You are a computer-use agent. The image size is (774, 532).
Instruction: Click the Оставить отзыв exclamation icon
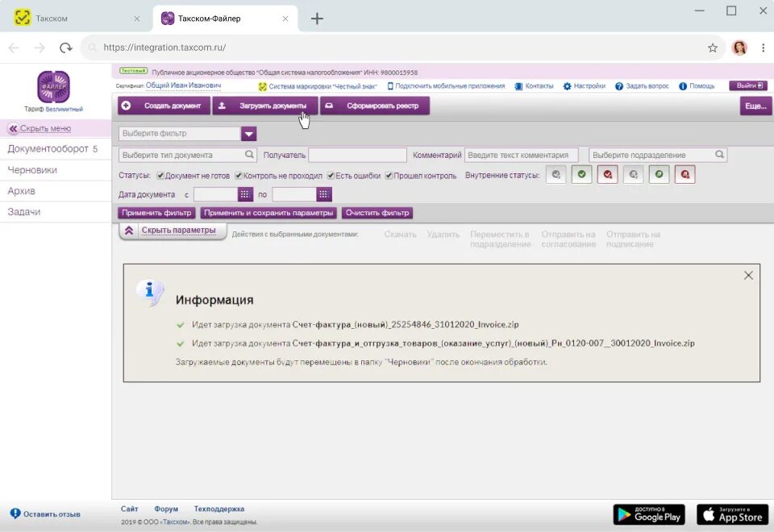pos(15,513)
